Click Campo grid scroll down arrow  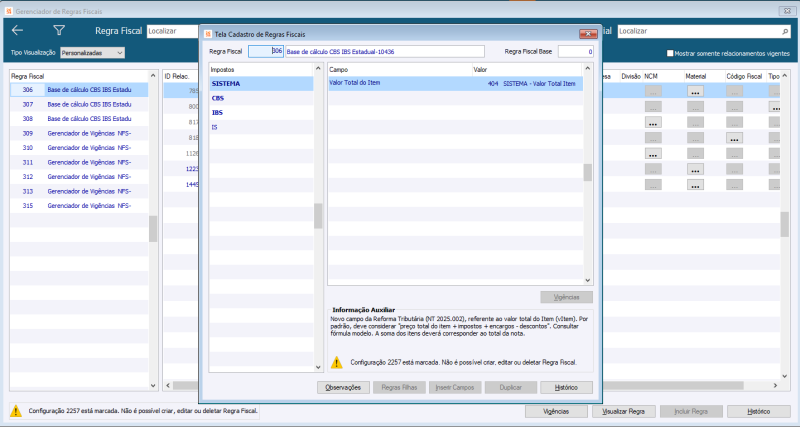click(x=588, y=280)
